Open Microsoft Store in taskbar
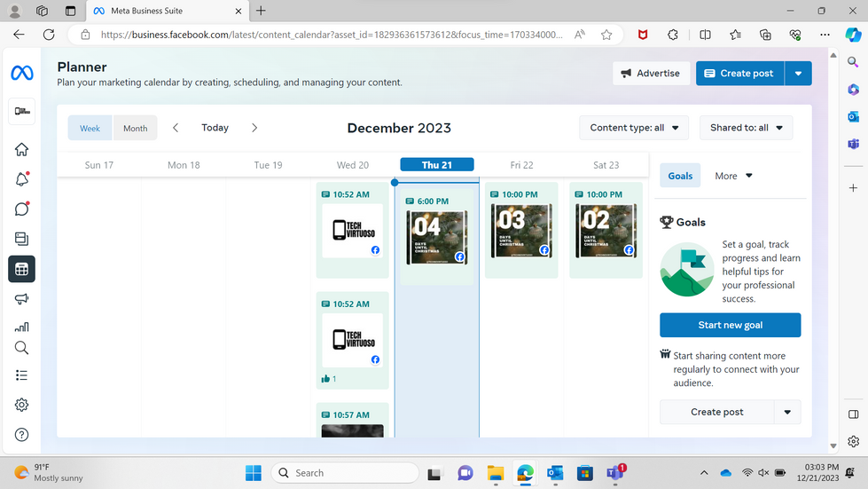The image size is (868, 489). [x=585, y=473]
